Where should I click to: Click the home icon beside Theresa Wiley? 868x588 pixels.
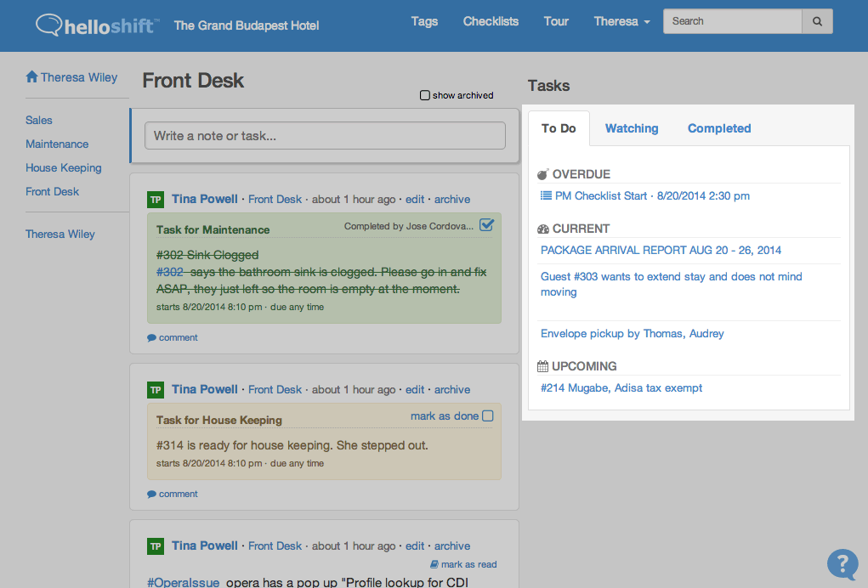(x=31, y=76)
